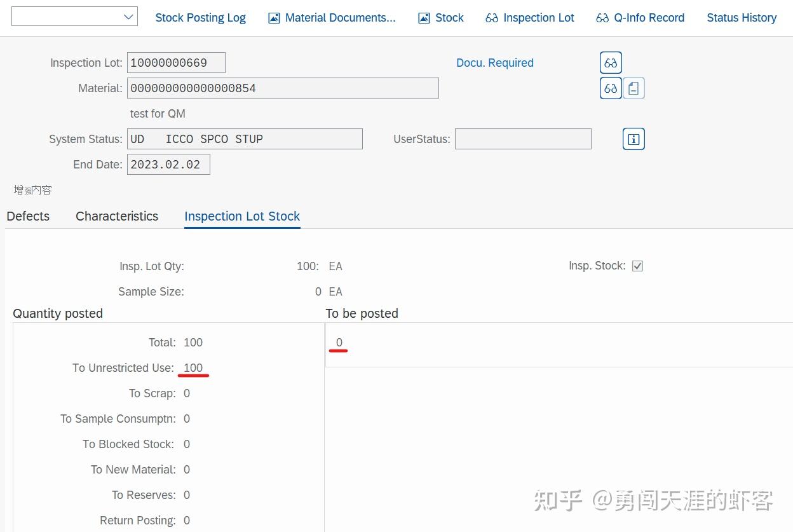The image size is (793, 532).
Task: Open the 增强内容 section
Action: (x=32, y=189)
